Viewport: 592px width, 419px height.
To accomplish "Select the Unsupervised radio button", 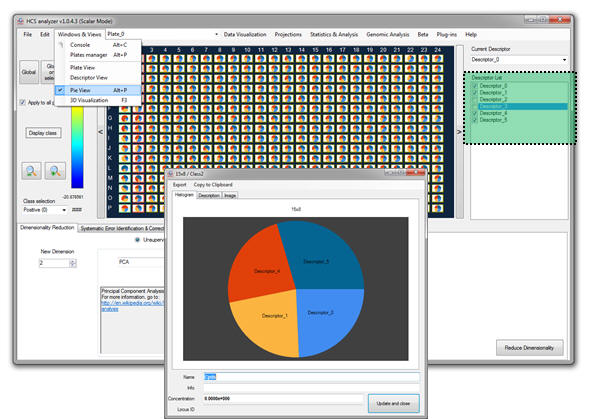I will [137, 240].
